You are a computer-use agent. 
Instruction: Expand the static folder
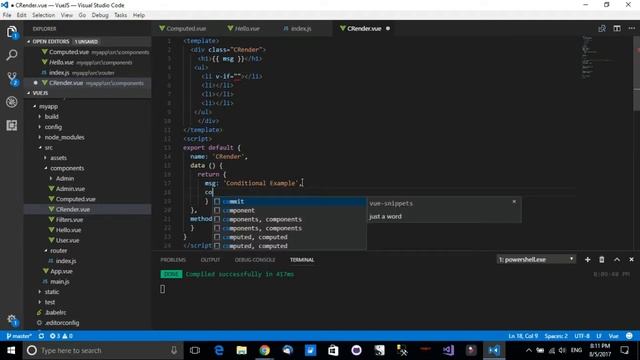click(x=51, y=292)
